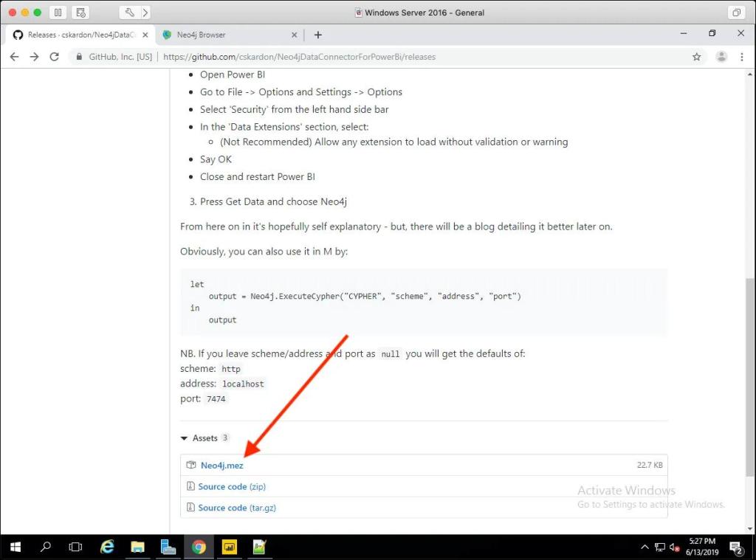Viewport: 756px width, 560px height.
Task: Click the padlock site info icon
Action: [79, 57]
